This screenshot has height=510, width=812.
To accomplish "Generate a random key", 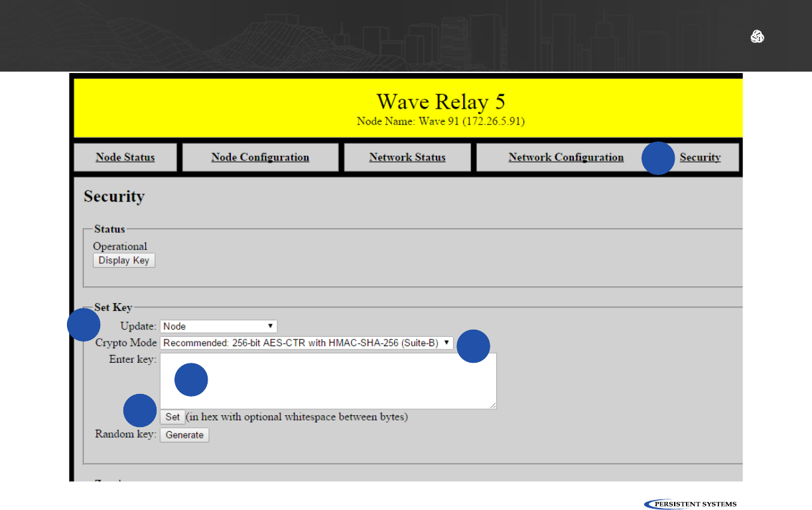I will click(184, 435).
